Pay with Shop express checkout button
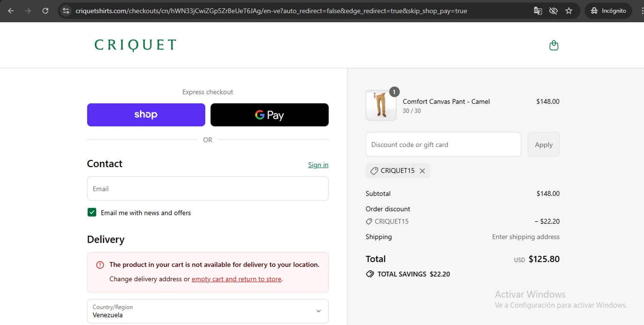Screen dimensions: 644x325 click(146, 114)
